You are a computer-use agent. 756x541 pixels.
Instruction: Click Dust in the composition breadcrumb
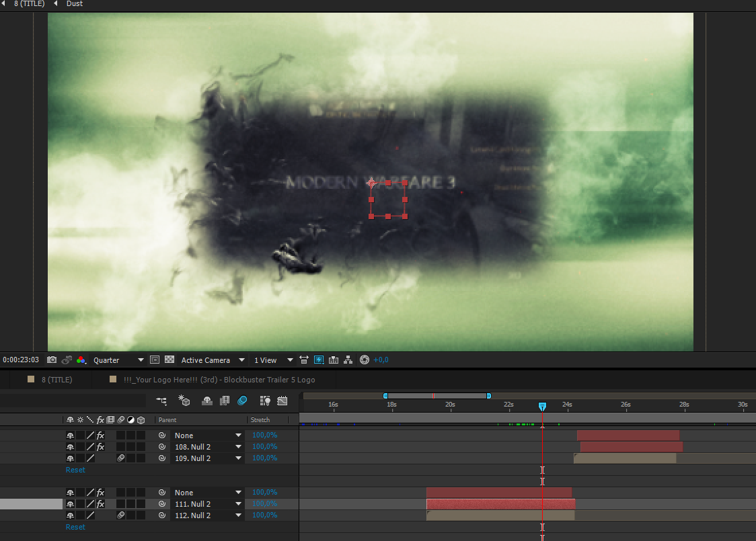point(74,4)
